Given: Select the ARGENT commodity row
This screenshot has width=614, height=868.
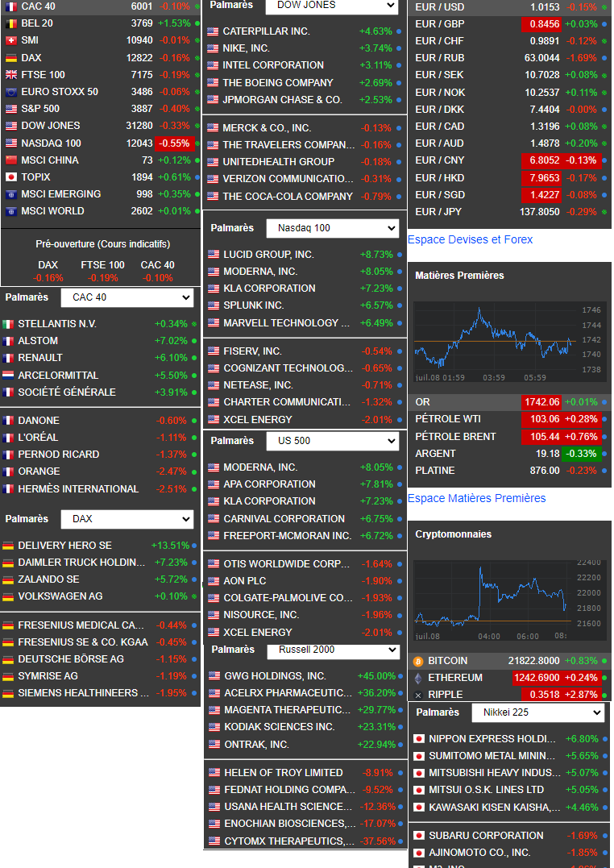Looking at the screenshot, I should 509,454.
